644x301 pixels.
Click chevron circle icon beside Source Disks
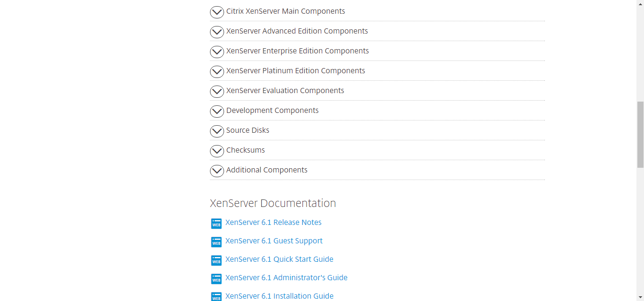pos(217,131)
